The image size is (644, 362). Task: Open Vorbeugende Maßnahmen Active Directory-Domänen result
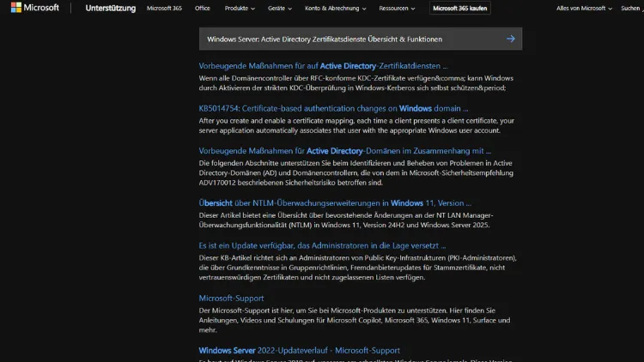[344, 151]
